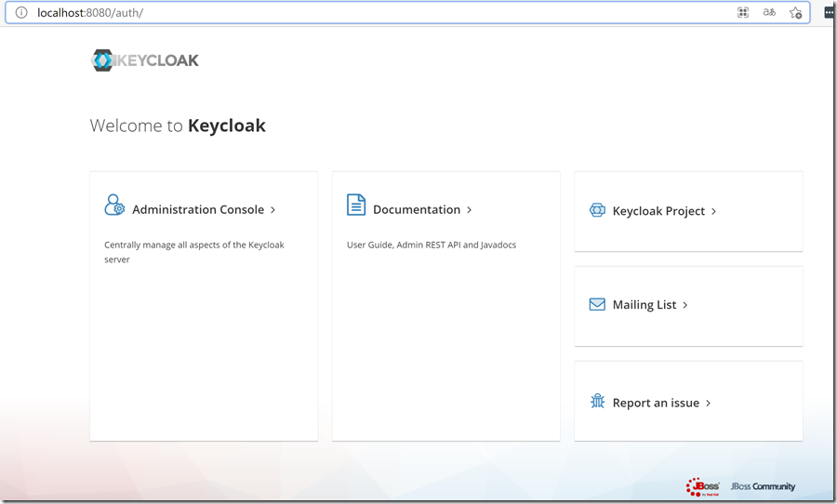Click the QR/apps grid icon in address bar
Screen dimensions: 837x504
[743, 12]
